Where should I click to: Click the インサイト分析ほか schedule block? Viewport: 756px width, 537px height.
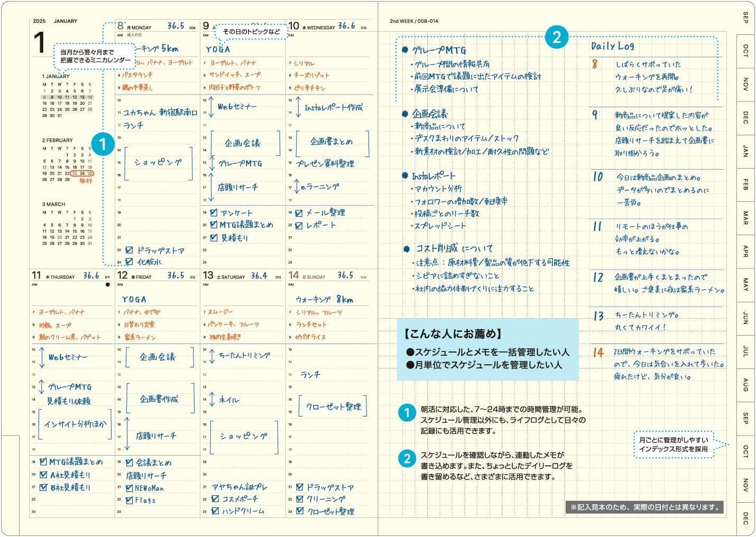pyautogui.click(x=75, y=424)
